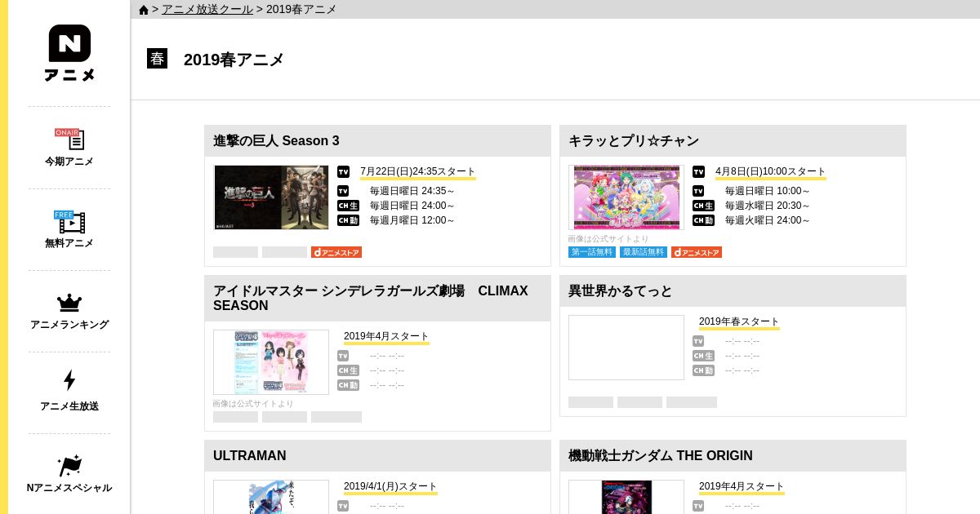Open ULTRAMAN title
Viewport: 980px width, 514px height.
coord(250,455)
